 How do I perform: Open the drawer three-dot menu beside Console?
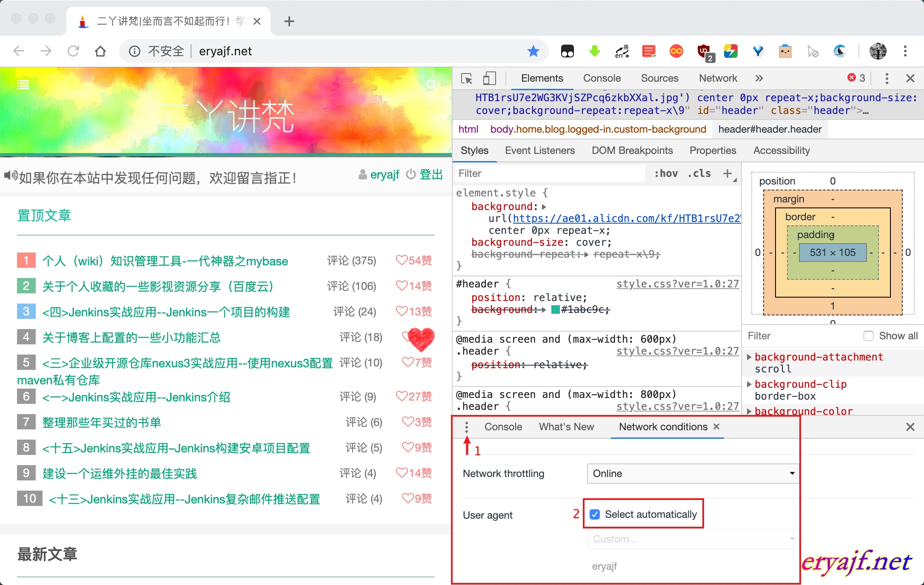pyautogui.click(x=467, y=427)
